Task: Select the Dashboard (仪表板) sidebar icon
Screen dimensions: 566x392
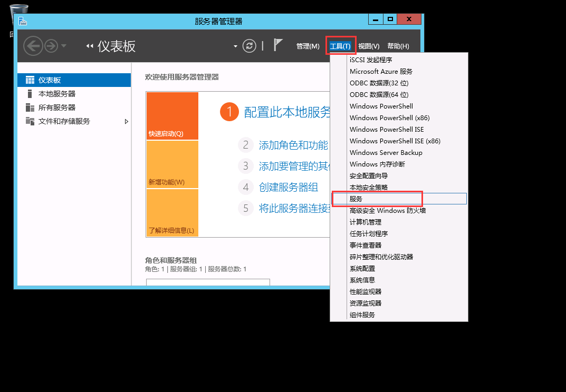Action: pyautogui.click(x=30, y=80)
